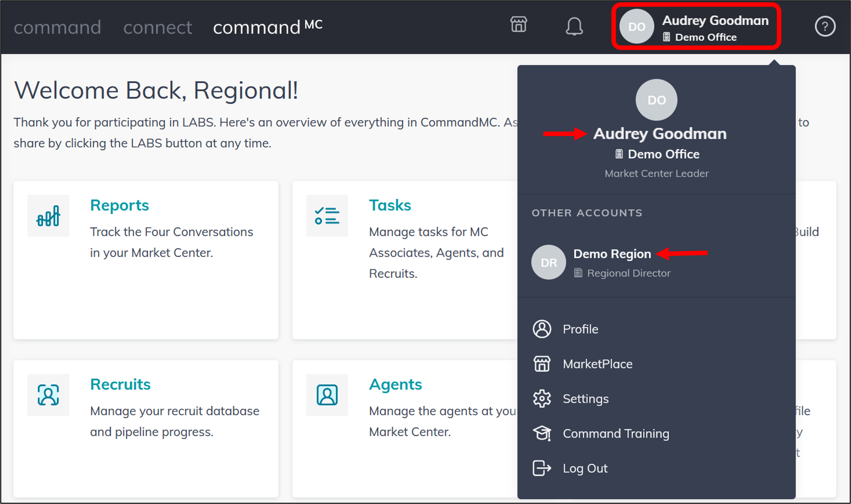Click the Help question mark icon

pos(826,26)
